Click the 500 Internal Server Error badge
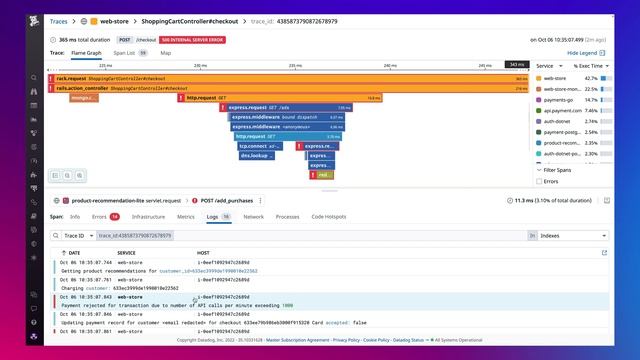Image resolution: width=640 pixels, height=360 pixels. point(192,40)
